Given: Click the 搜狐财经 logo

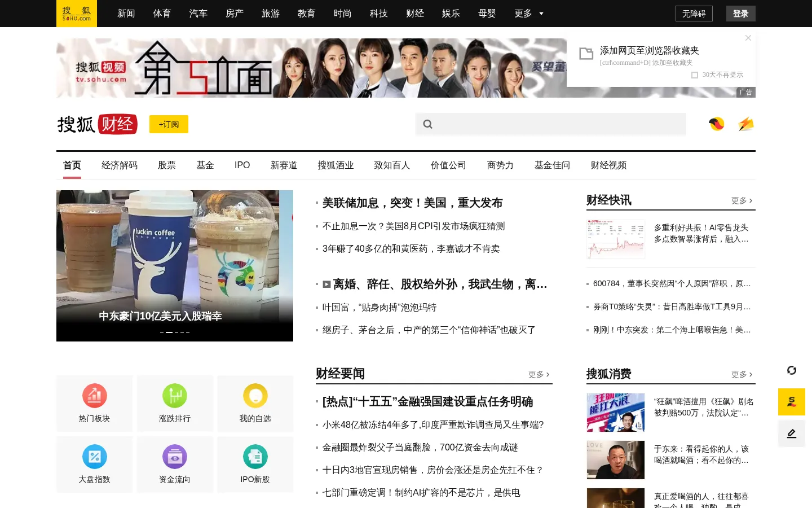Looking at the screenshot, I should click(98, 124).
